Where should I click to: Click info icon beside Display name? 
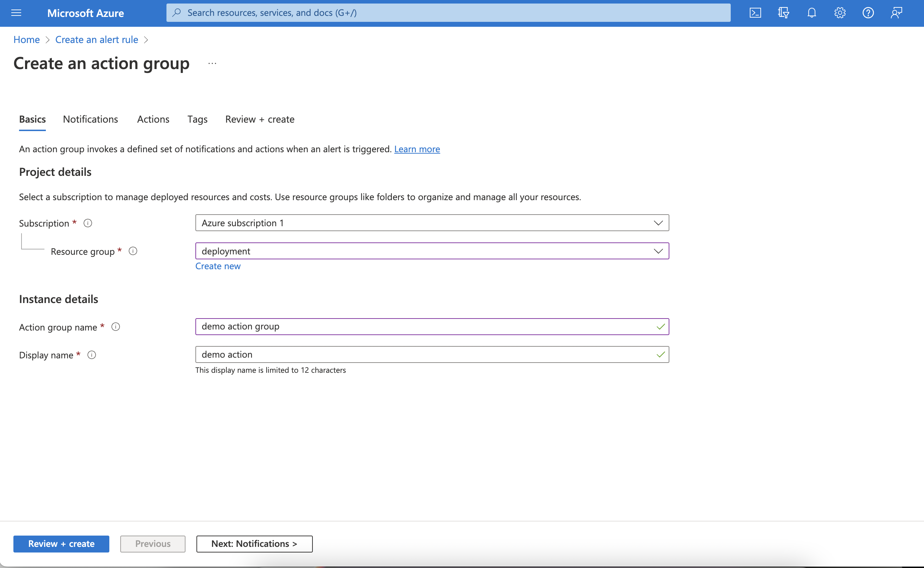point(92,355)
